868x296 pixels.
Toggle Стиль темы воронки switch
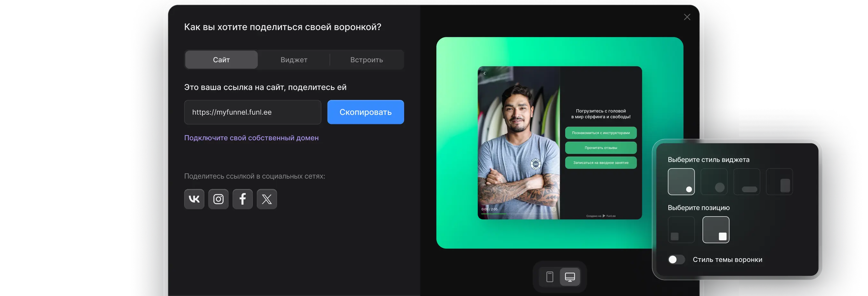tap(676, 260)
